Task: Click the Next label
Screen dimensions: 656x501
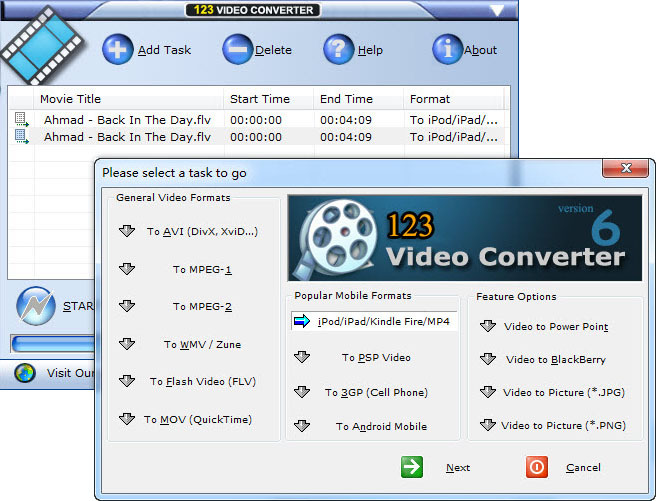Action: point(458,468)
